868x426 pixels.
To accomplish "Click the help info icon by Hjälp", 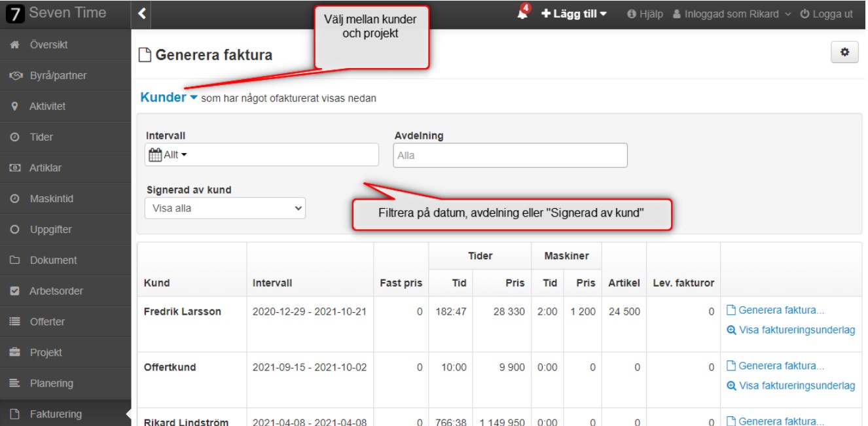I will [632, 14].
